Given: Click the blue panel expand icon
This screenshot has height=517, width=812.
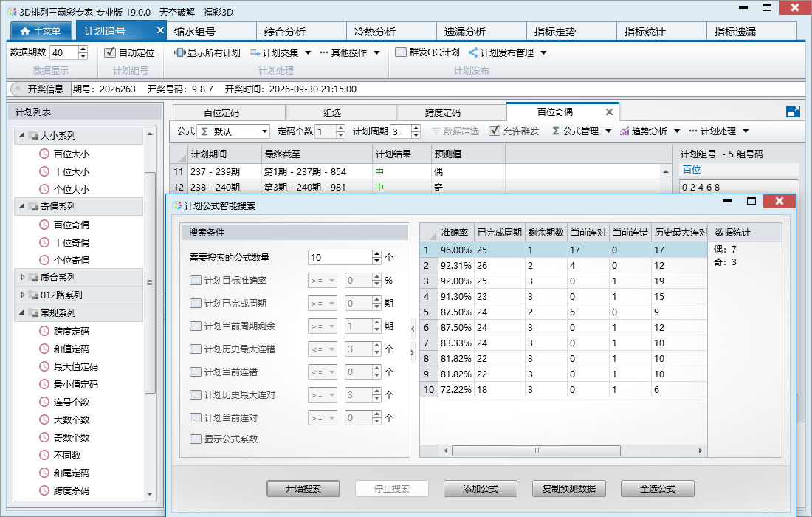Looking at the screenshot, I should [x=793, y=112].
